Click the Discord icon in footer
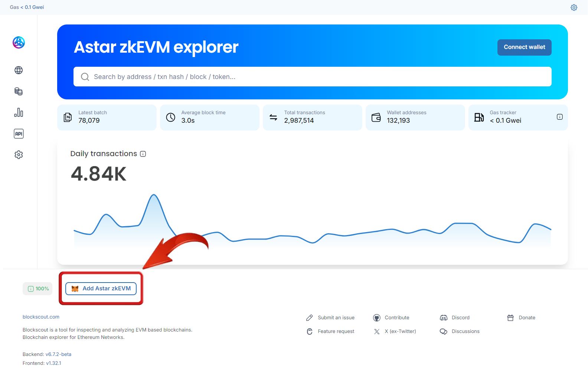588x376 pixels. (444, 318)
